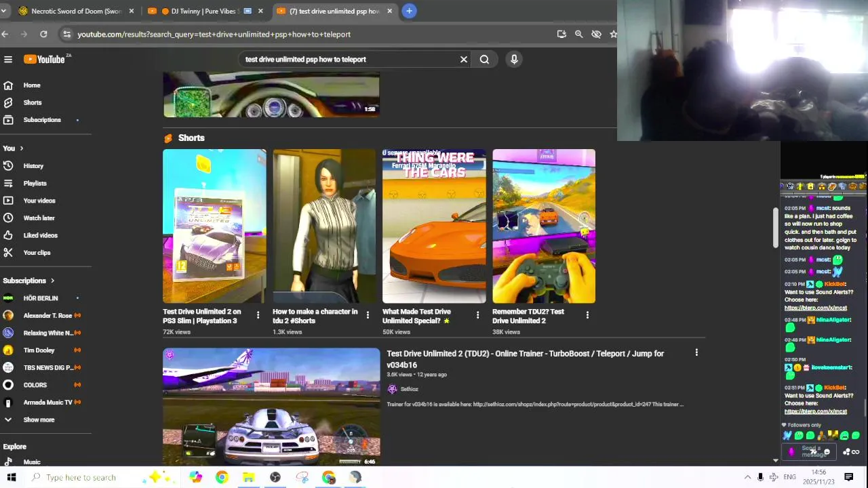Screen dimensions: 868x488
Task: Open OBS Studio from taskbar
Action: click(x=275, y=477)
